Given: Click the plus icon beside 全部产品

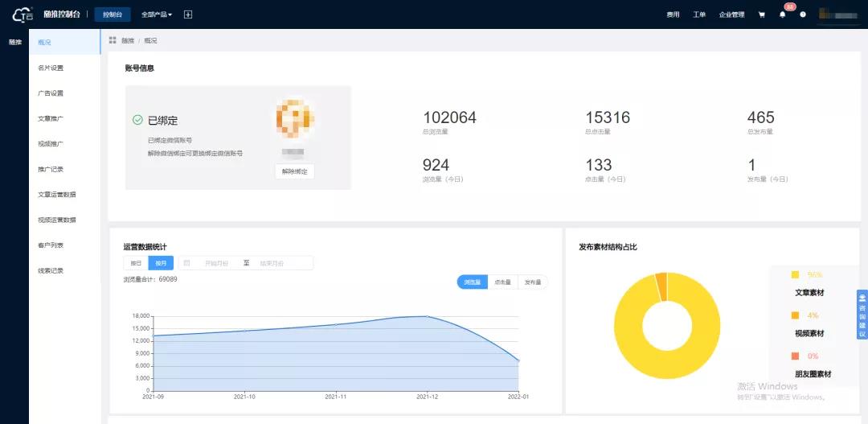Looking at the screenshot, I should click(x=188, y=14).
